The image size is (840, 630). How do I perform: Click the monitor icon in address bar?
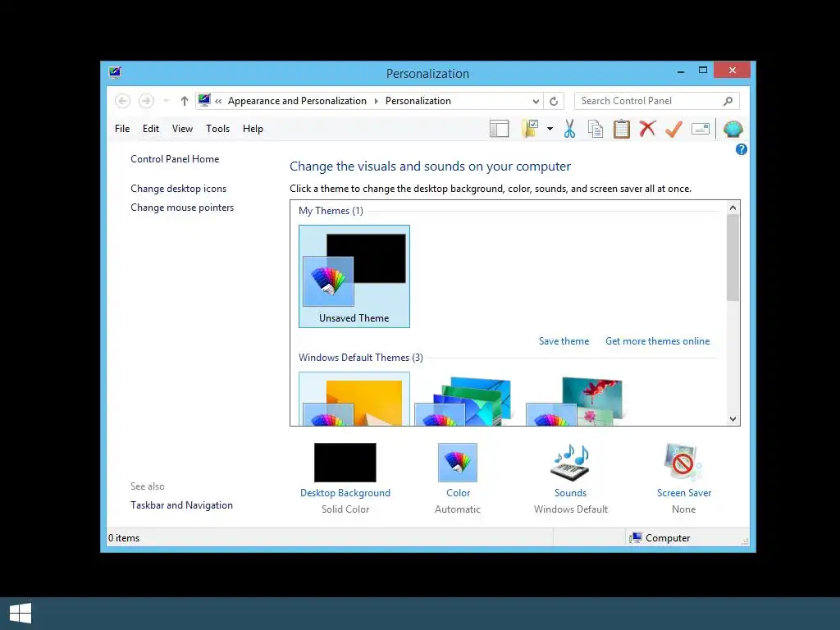204,100
